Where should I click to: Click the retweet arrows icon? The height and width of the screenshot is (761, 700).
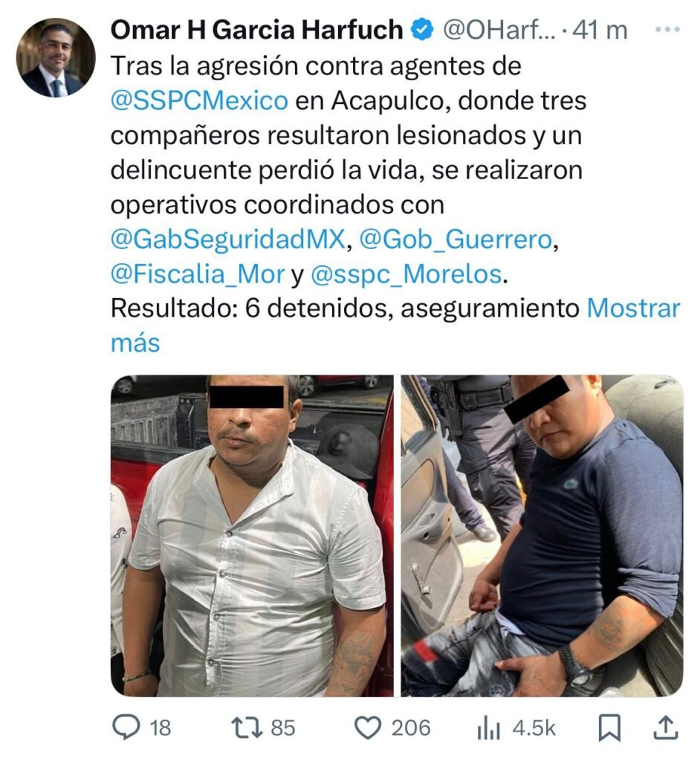pyautogui.click(x=246, y=728)
